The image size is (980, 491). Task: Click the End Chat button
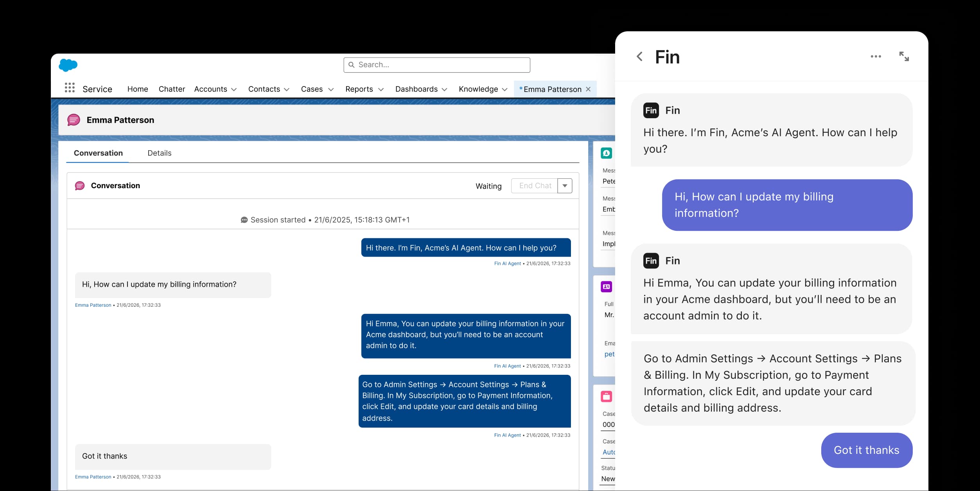(535, 186)
